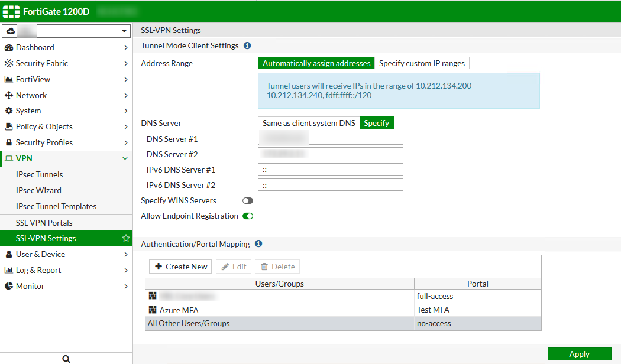Expand the Monitor menu chevron
Screen dimensions: 621x364
[x=126, y=286]
